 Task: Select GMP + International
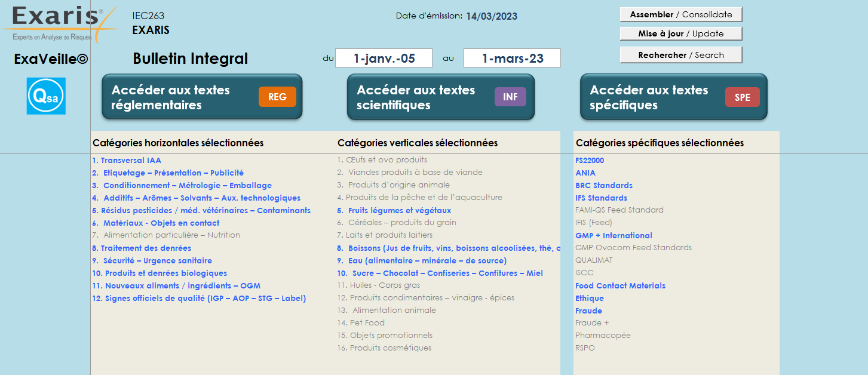[614, 235]
